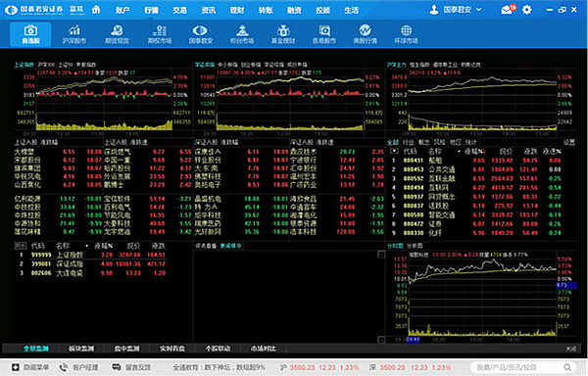Open the 期货现货 icon
The width and height of the screenshot is (588, 376).
point(117,34)
